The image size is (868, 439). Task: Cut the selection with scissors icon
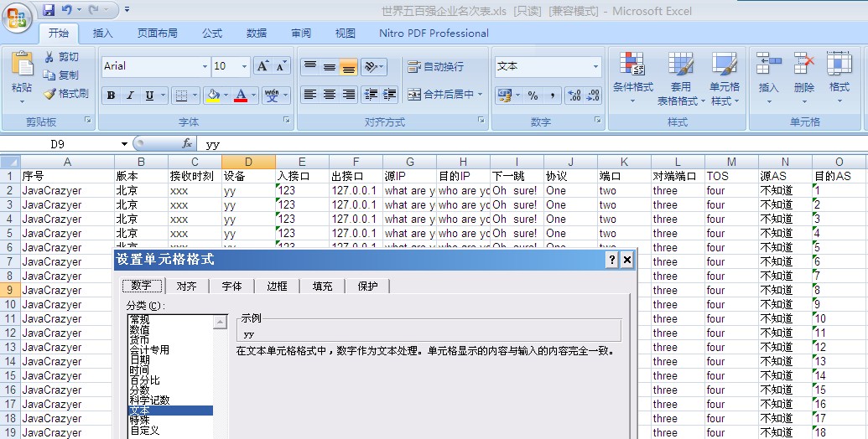(63, 57)
